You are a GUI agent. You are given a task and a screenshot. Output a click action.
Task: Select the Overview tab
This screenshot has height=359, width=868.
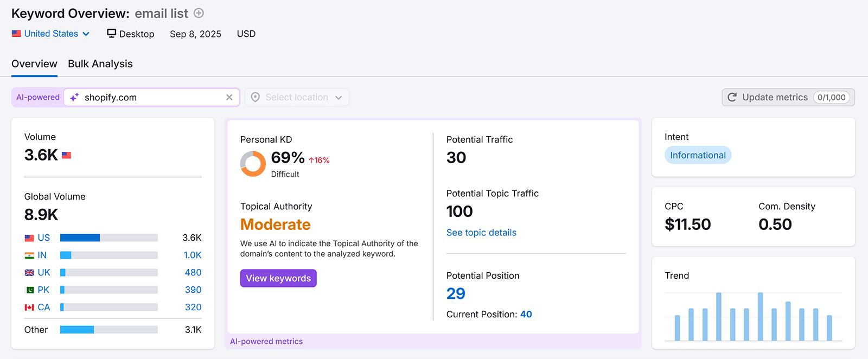click(x=34, y=63)
